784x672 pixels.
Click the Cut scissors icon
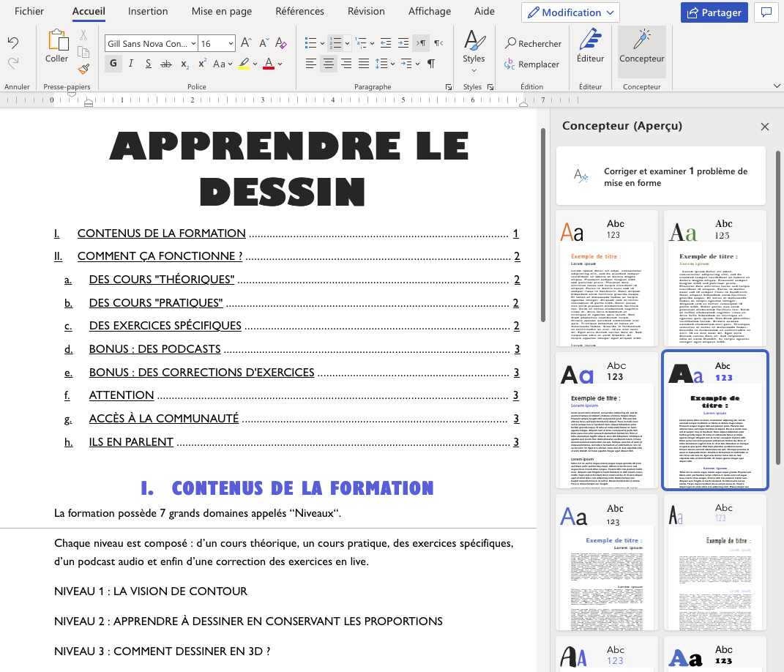click(x=83, y=35)
